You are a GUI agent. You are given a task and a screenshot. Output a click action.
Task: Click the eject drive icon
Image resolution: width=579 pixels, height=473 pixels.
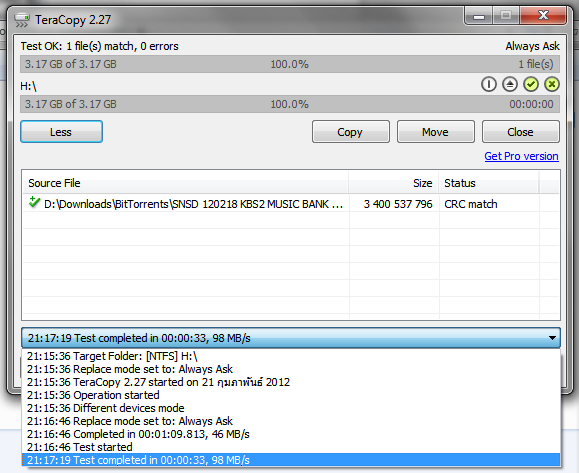tap(510, 84)
